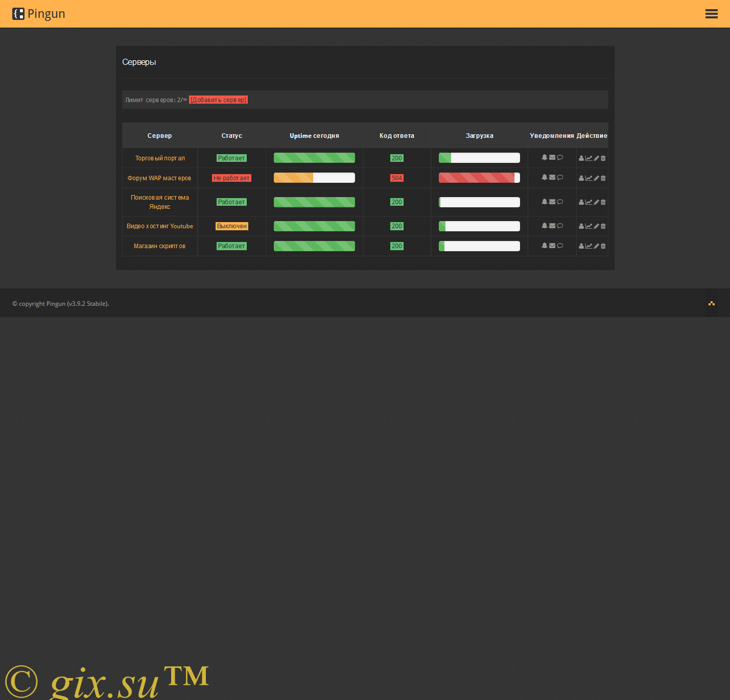Click the Добавить сервер button

(218, 100)
